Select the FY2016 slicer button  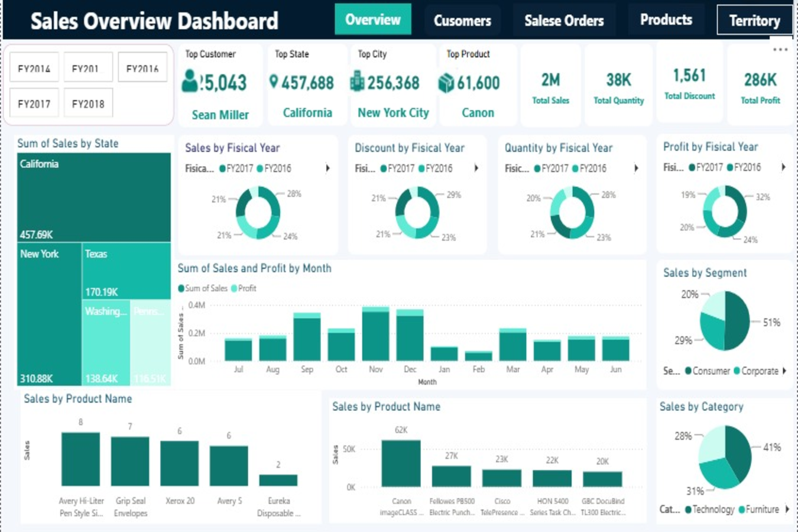(142, 69)
